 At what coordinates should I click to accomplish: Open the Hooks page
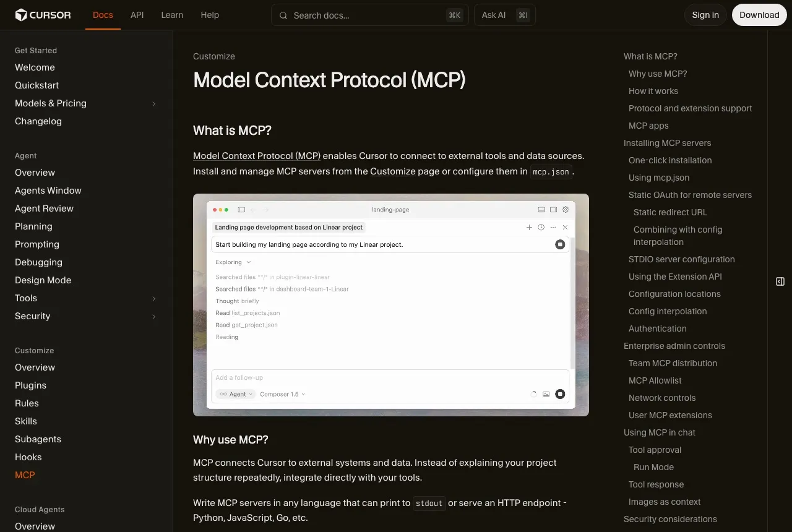coord(28,457)
